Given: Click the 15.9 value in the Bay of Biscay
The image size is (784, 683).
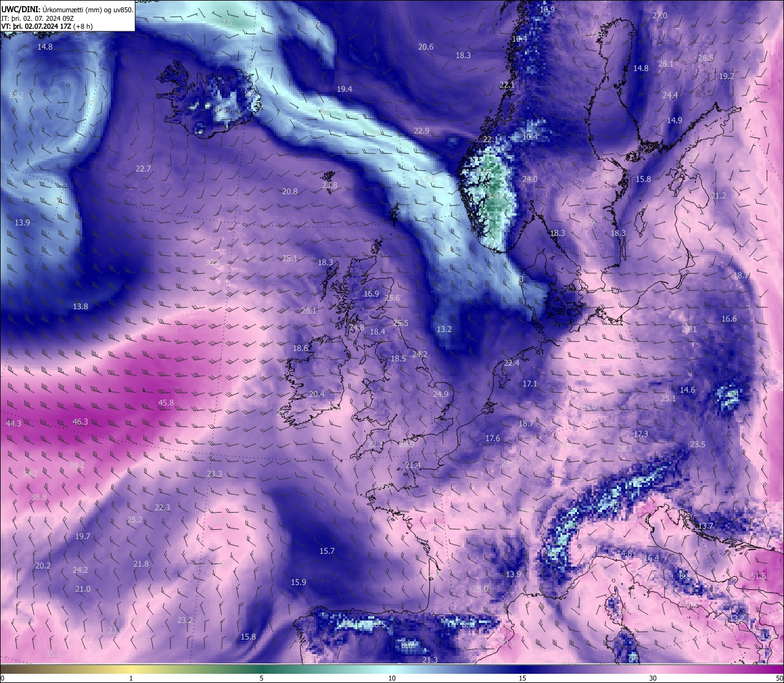Looking at the screenshot, I should coord(298,582).
